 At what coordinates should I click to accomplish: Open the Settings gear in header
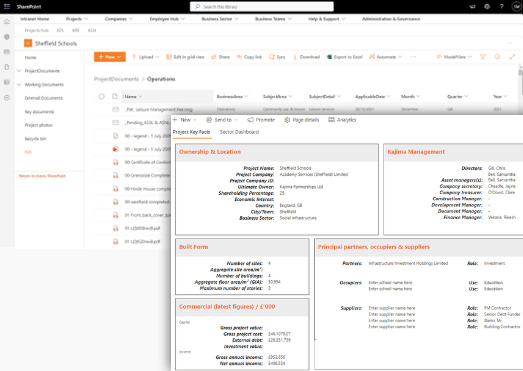487,6
